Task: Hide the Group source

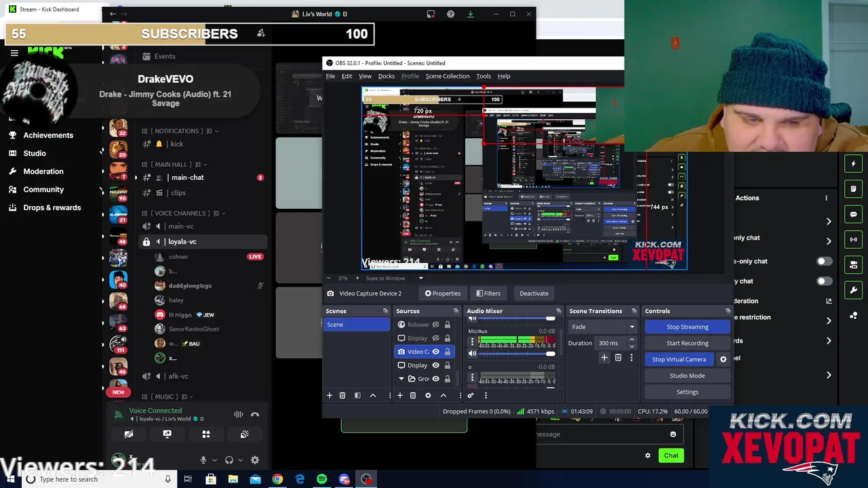Action: (436, 379)
